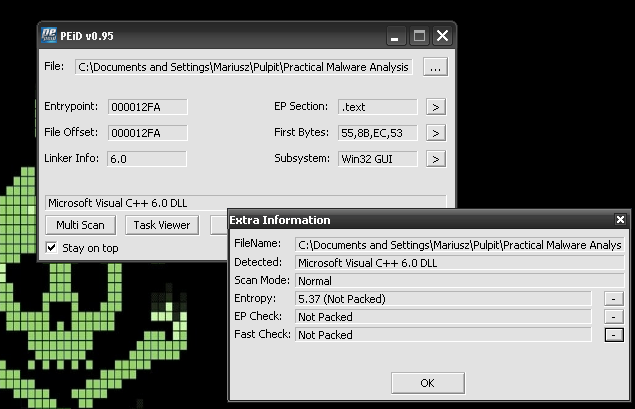Close the PEiD v0.95 window
This screenshot has height=409, width=635.
(x=442, y=36)
